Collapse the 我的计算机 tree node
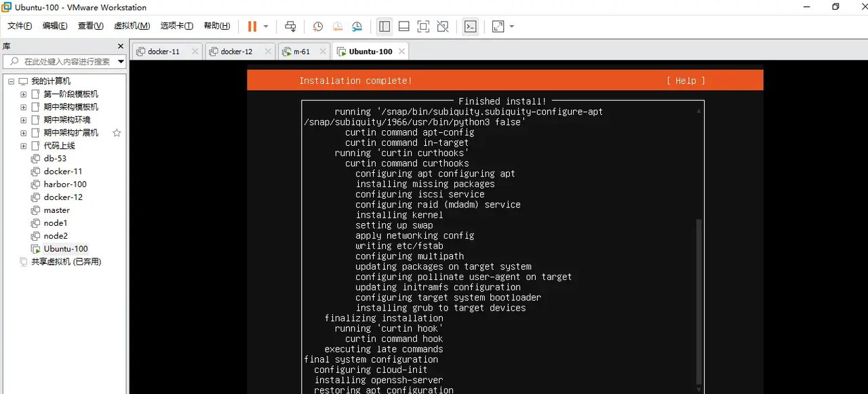This screenshot has height=394, width=868. 9,81
